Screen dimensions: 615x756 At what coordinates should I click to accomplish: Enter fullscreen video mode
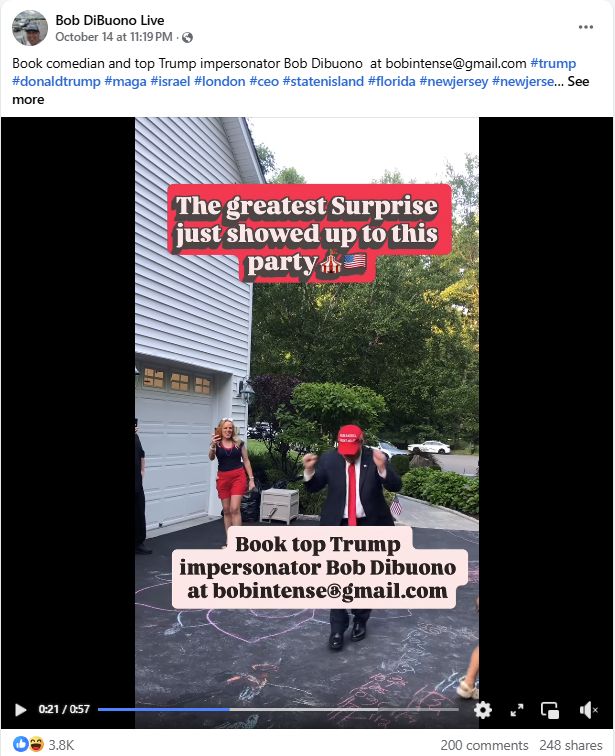tap(517, 710)
